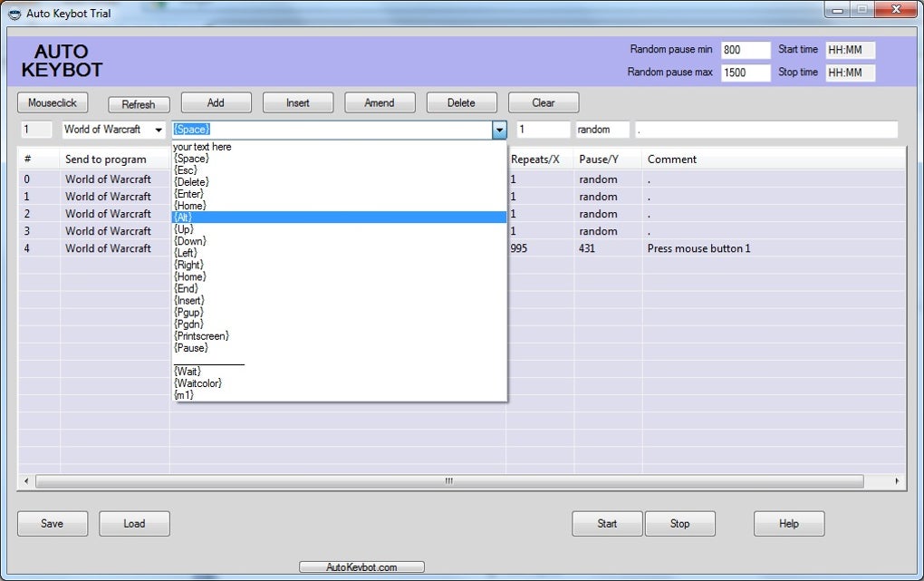This screenshot has width=924, height=581.
Task: Click the repeats field next to dropdown
Action: point(544,130)
